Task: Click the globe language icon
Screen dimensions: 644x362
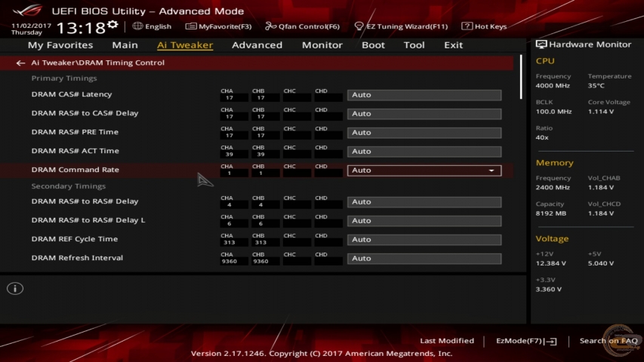Action: (x=137, y=26)
